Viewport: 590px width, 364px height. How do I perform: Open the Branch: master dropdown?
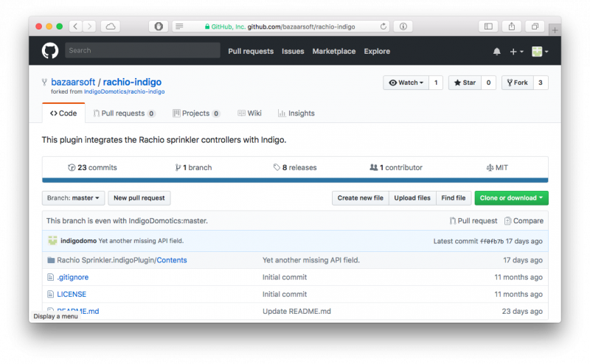click(73, 197)
